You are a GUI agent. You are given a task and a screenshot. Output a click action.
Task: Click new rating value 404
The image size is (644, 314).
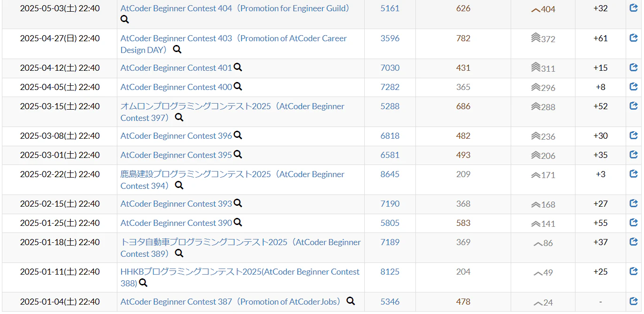click(548, 9)
